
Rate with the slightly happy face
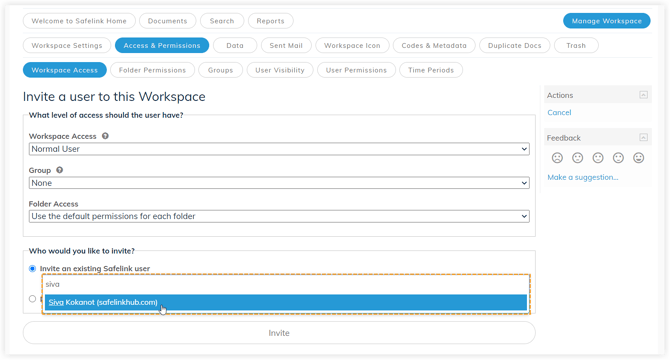pyautogui.click(x=618, y=158)
